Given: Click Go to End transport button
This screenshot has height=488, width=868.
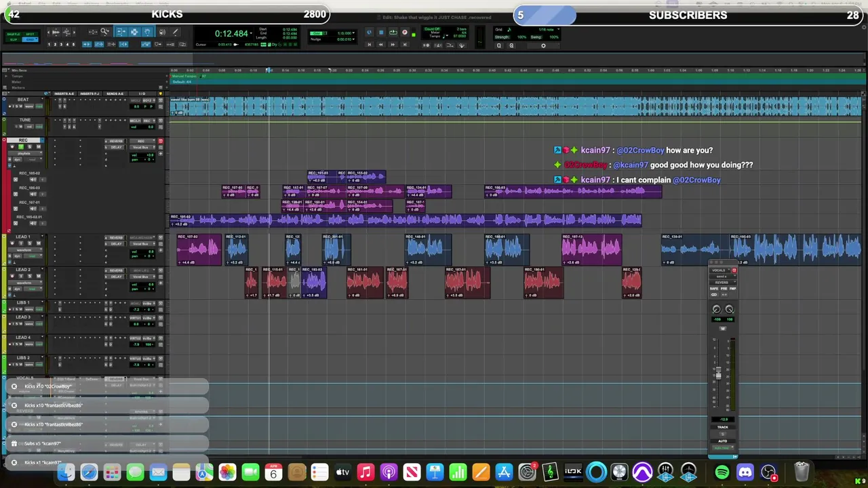Looking at the screenshot, I should pos(405,45).
